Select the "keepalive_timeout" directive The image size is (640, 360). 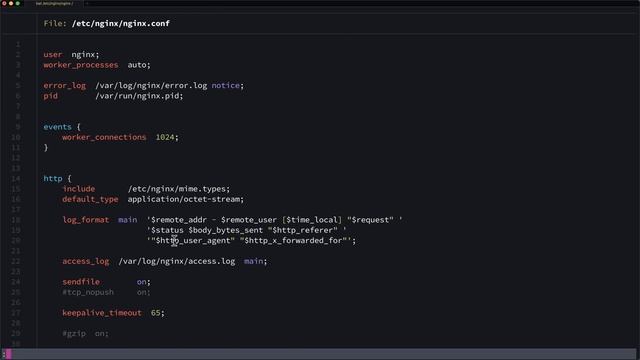click(x=102, y=313)
